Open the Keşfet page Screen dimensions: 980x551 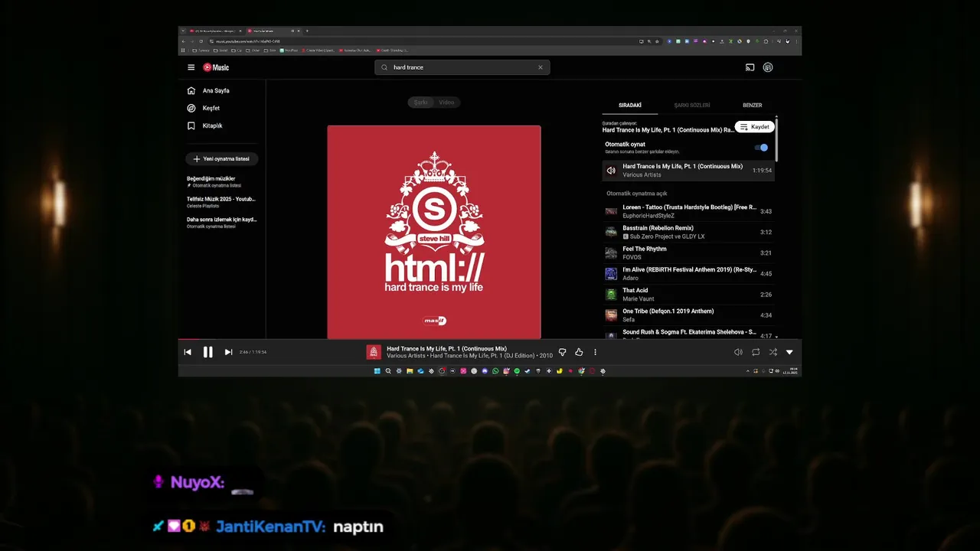(x=204, y=108)
